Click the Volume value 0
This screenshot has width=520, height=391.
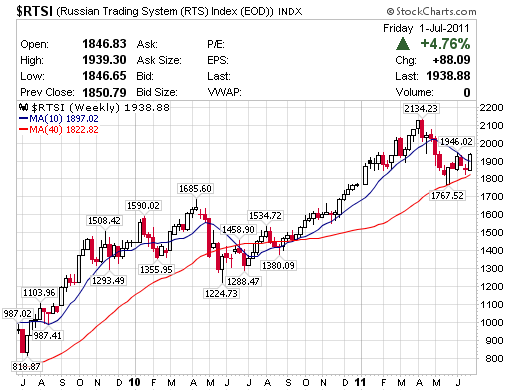click(x=467, y=92)
